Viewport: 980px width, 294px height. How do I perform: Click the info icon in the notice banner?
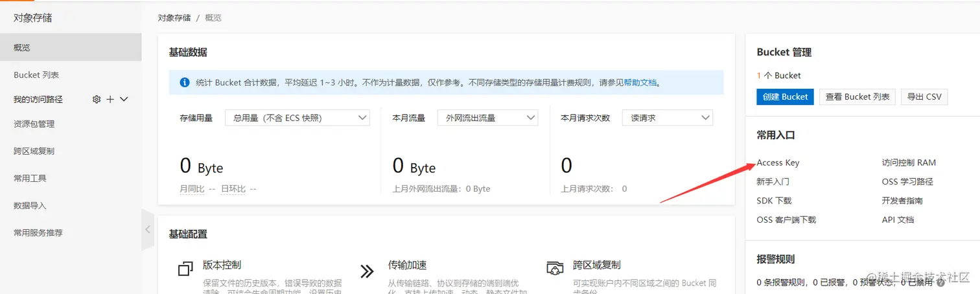pyautogui.click(x=185, y=82)
